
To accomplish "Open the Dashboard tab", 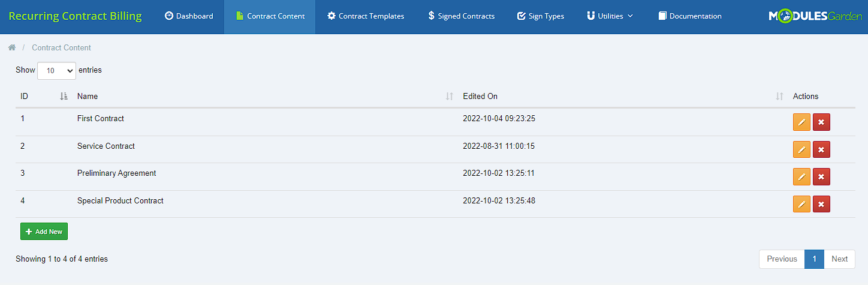I will click(x=189, y=16).
